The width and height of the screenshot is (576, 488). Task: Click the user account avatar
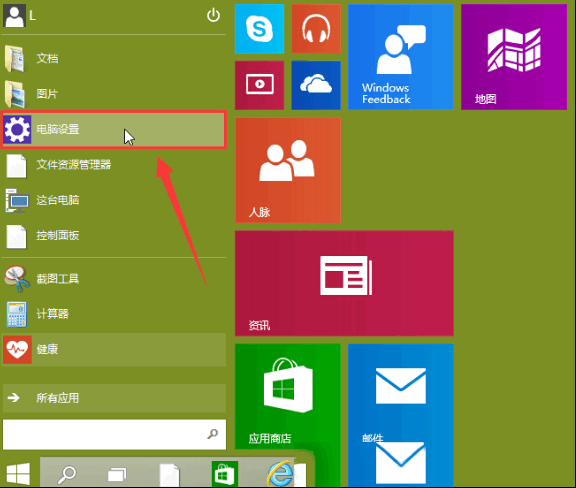pos(14,15)
